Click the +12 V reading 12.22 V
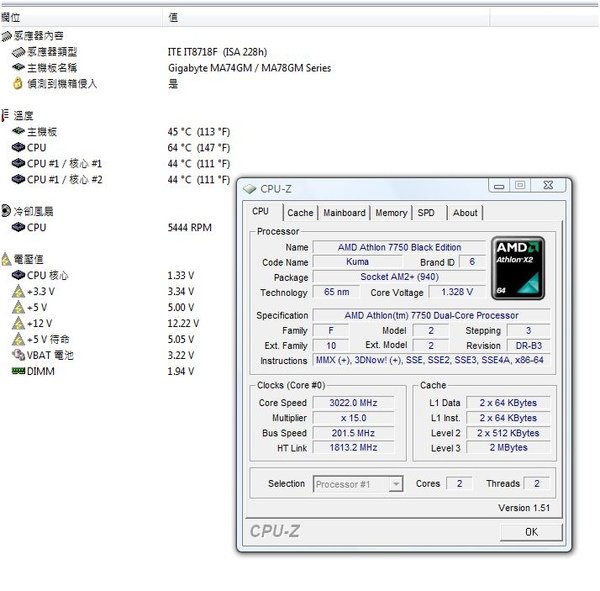 click(183, 323)
